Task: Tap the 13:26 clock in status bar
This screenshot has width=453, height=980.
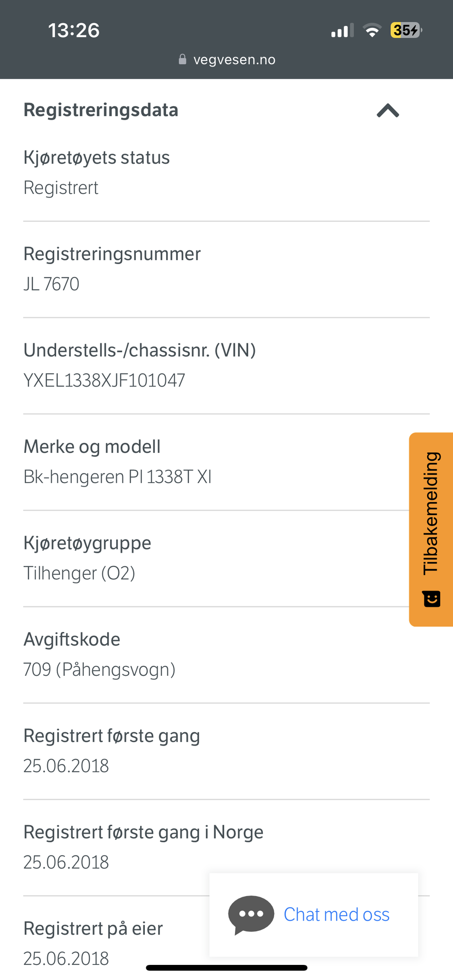Action: (74, 31)
